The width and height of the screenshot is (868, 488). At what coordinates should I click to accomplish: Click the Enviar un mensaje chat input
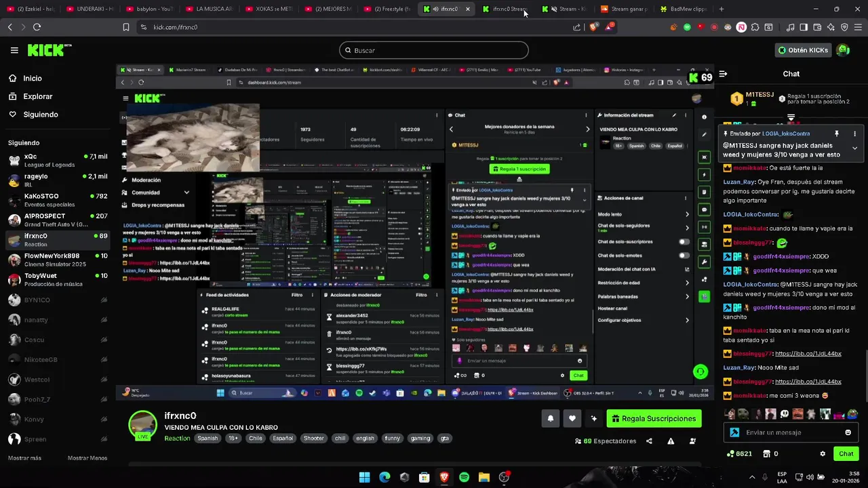(x=792, y=432)
